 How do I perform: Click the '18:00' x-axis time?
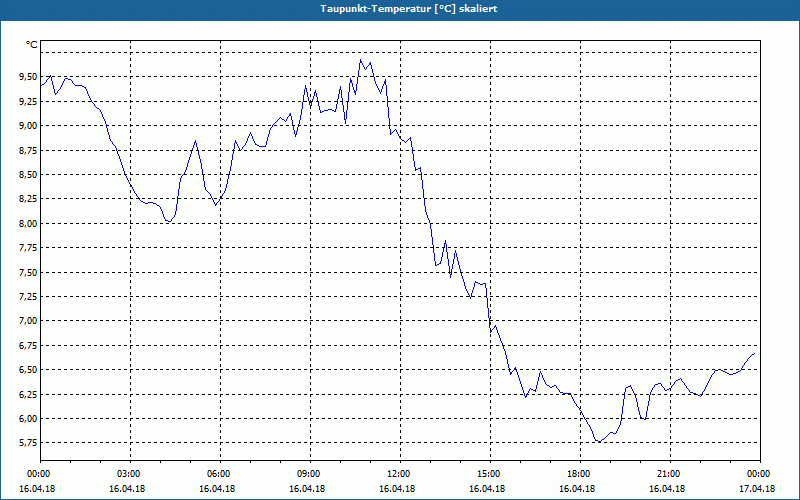[x=580, y=473]
